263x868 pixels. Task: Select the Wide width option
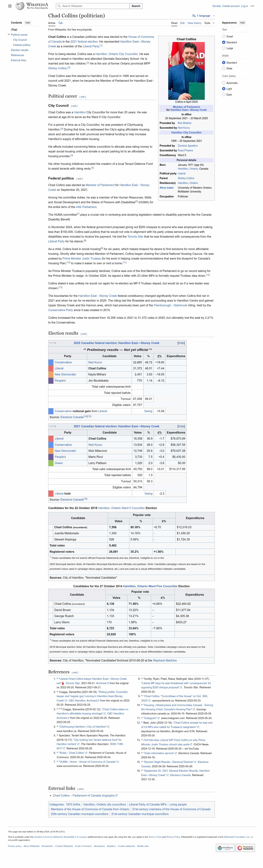pos(224,68)
